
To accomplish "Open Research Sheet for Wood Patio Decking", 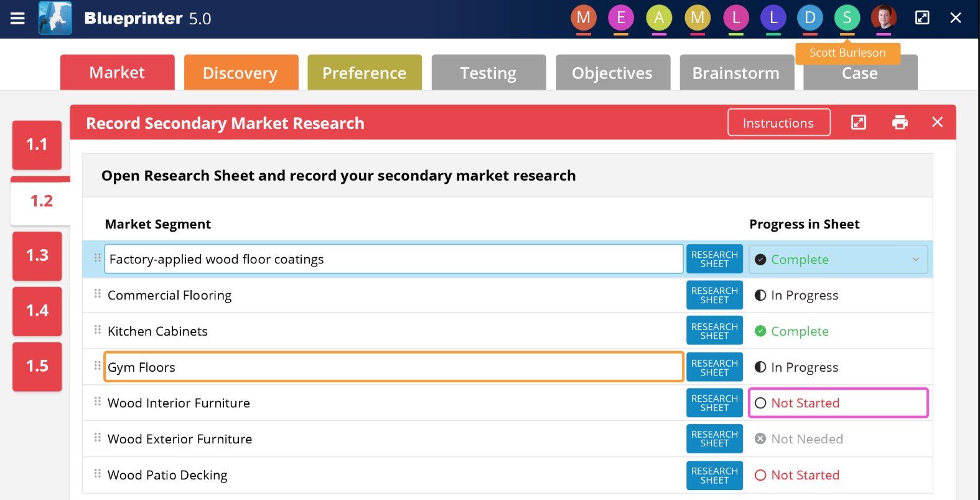I will pos(714,475).
